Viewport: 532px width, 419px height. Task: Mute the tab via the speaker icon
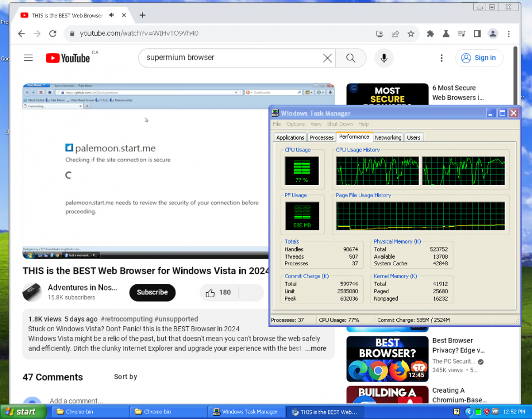tap(112, 15)
